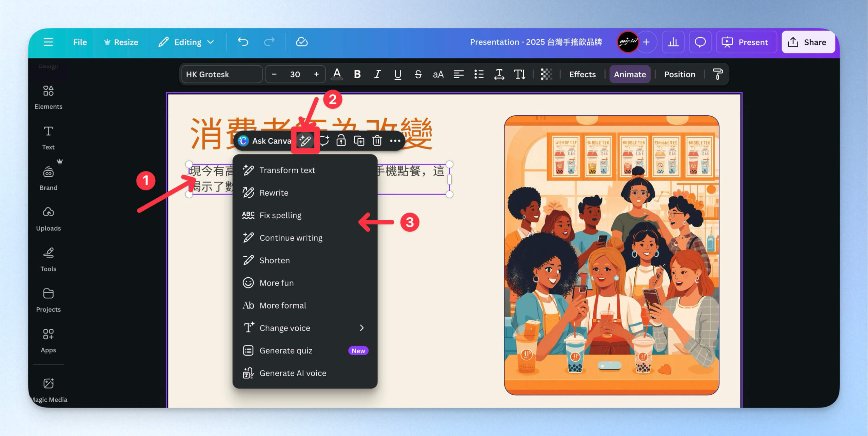868x436 pixels.
Task: Select Fix spelling from menu
Action: [280, 215]
